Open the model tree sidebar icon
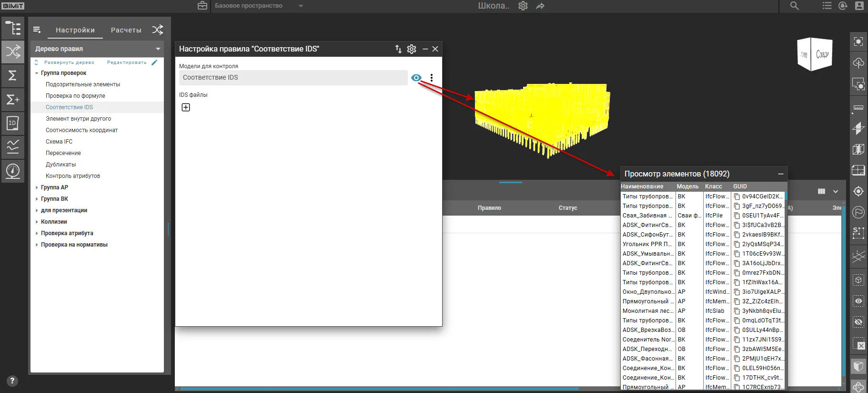Image resolution: width=868 pixels, height=393 pixels. (x=13, y=28)
